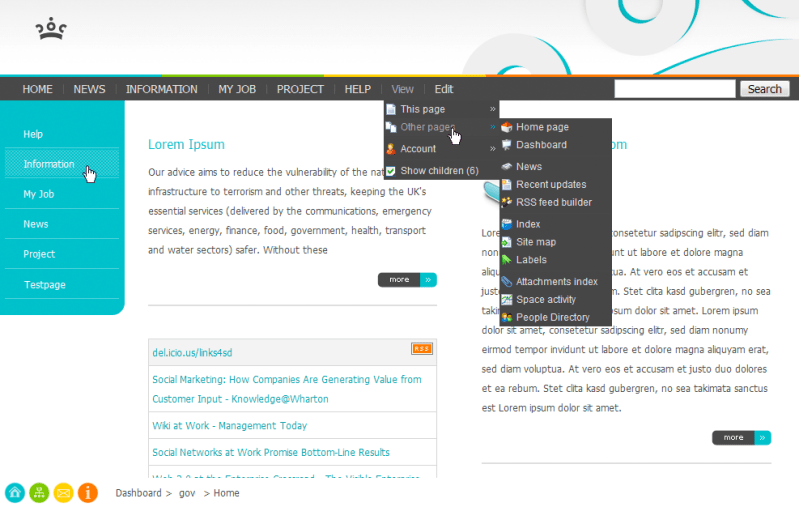This screenshot has height=507, width=799.
Task: Click the Search button
Action: click(x=764, y=89)
